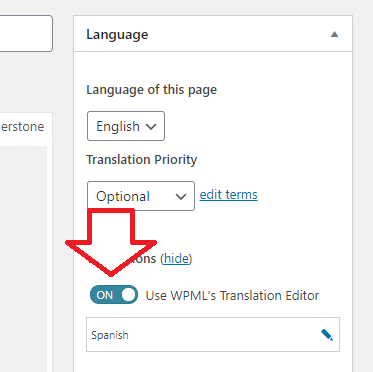Viewport: 373px width, 372px height.
Task: Open the page language dropdown set to English
Action: tap(126, 126)
